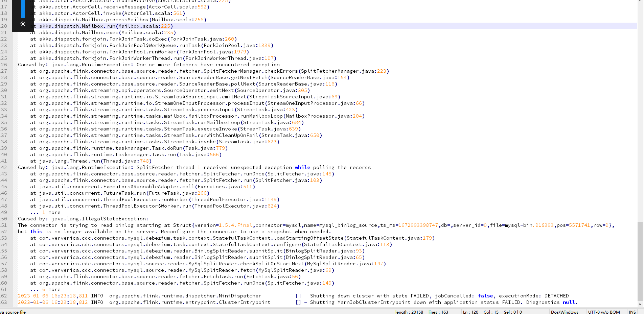Click the highlighted line 'akka.dispatch.Mailbox.run(Mailbox.scala:225)'
Screen dimensions: 644x314
[x=106, y=26]
